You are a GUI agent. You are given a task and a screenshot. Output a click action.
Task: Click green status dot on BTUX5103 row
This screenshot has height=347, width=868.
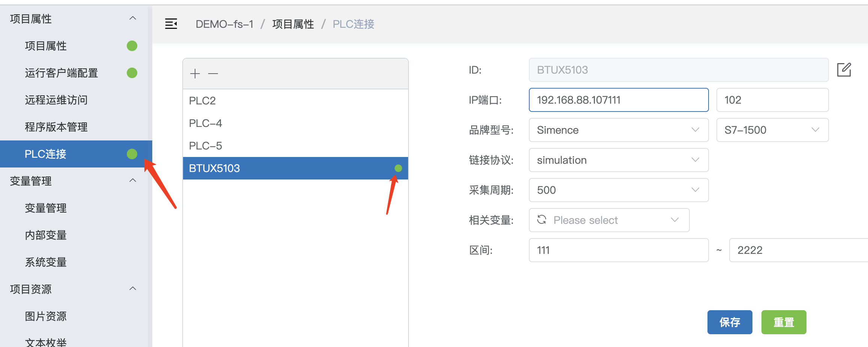click(x=398, y=168)
